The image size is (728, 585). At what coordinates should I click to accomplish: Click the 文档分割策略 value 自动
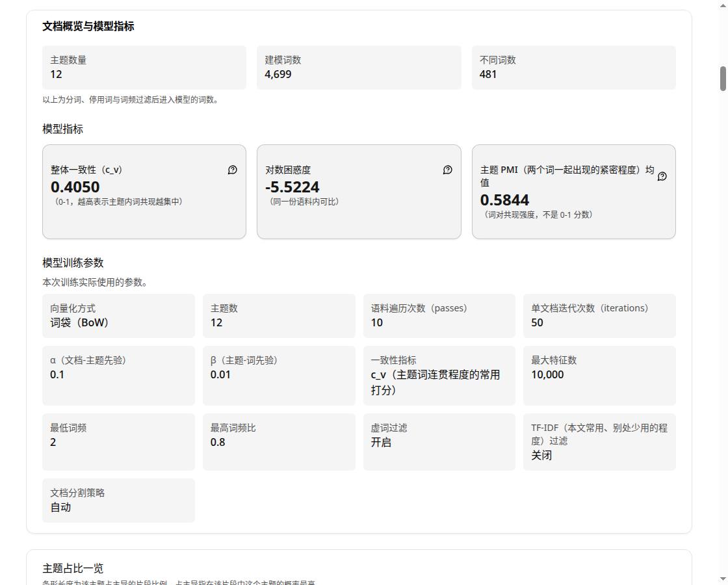pos(60,508)
